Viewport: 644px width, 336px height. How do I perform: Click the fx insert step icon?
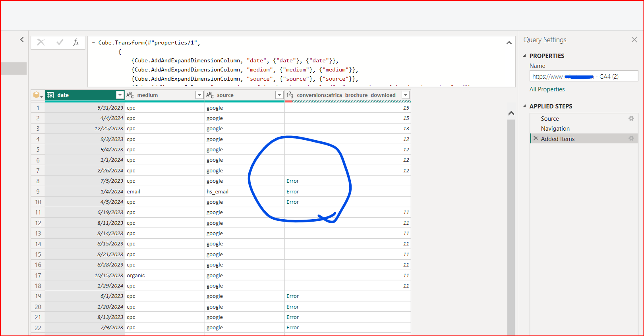76,42
